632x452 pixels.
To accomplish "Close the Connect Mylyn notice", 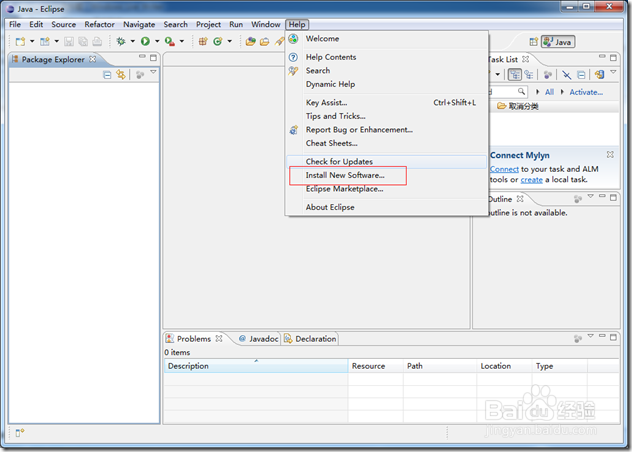I will tap(610, 154).
